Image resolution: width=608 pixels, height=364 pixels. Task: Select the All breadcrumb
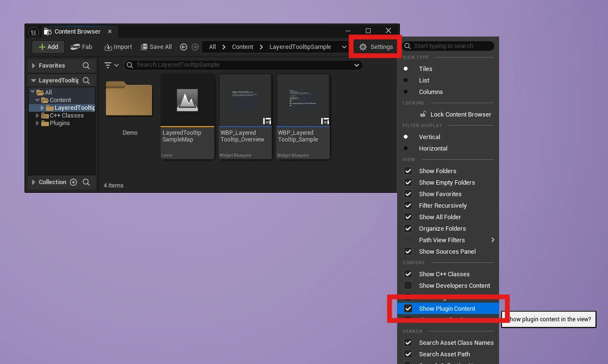[x=212, y=47]
